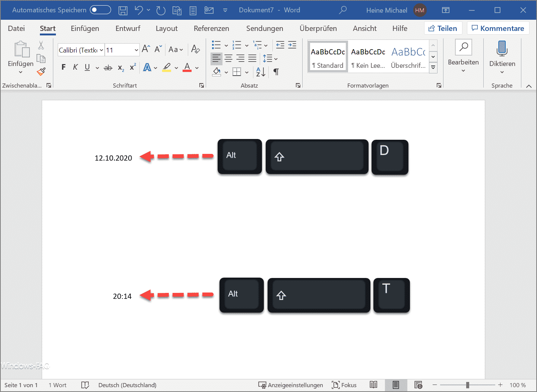Switch to Entwurf tab
Image resolution: width=537 pixels, height=392 pixels.
[x=128, y=28]
